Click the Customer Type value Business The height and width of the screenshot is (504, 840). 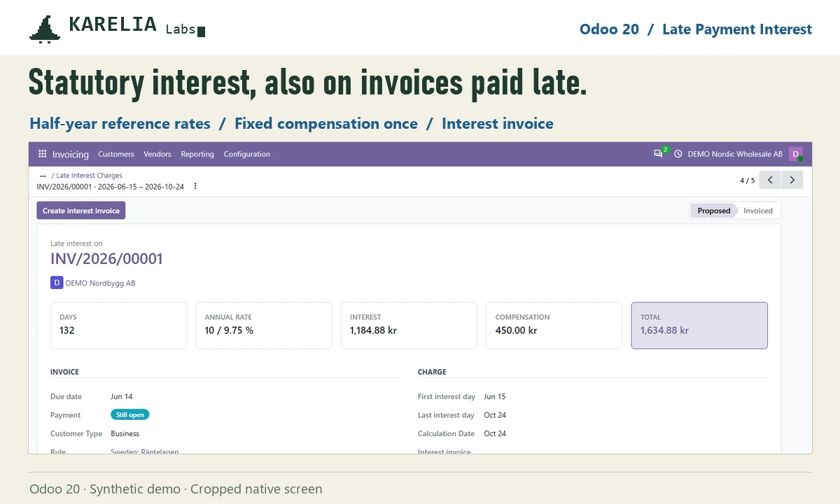[x=125, y=433]
